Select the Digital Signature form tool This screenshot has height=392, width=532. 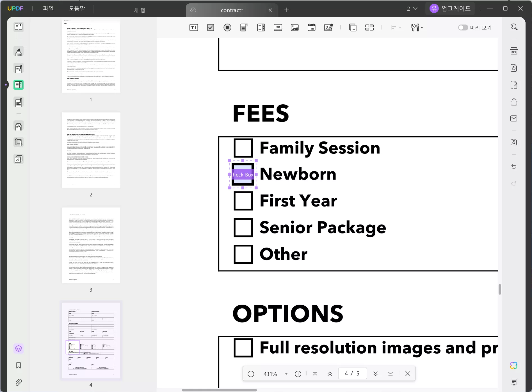pos(328,27)
